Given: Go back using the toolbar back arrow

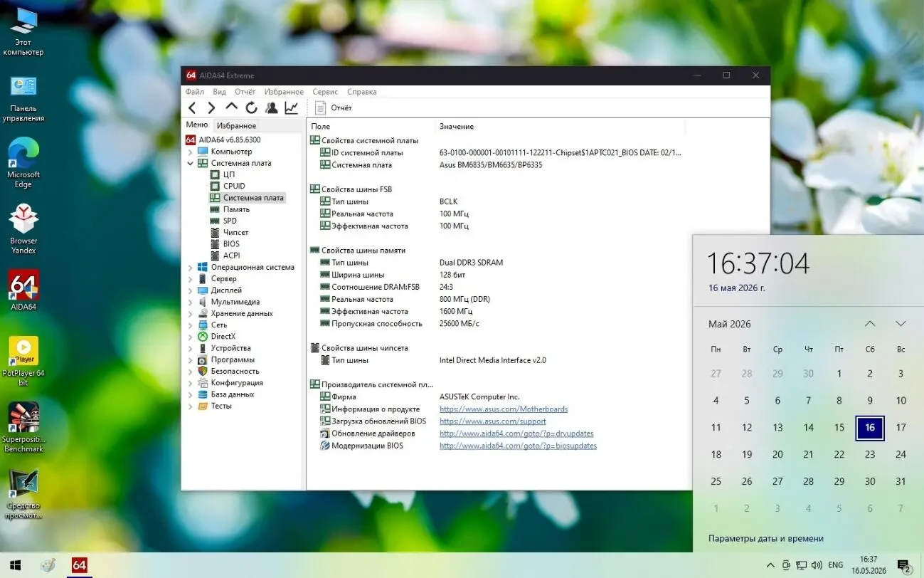Looking at the screenshot, I should click(192, 107).
